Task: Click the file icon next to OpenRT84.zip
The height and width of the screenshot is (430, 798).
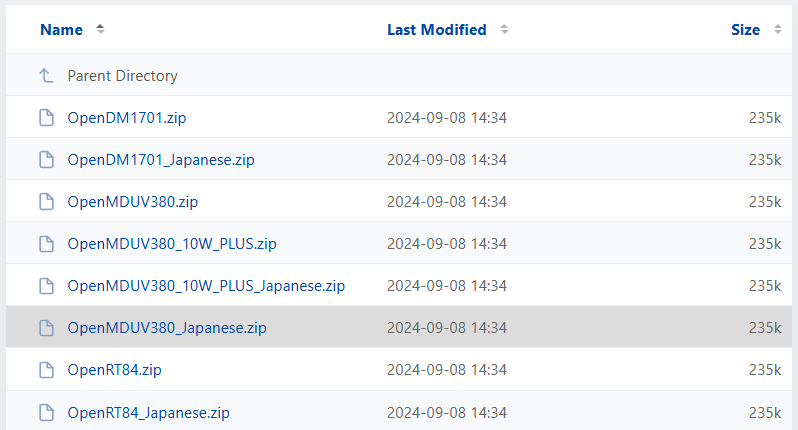Action: 46,370
